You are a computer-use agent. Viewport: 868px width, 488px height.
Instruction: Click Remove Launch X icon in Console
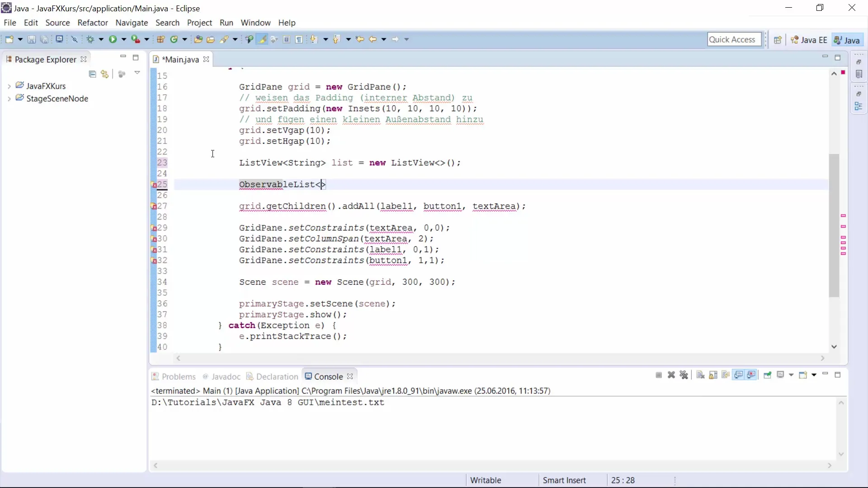pos(671,375)
